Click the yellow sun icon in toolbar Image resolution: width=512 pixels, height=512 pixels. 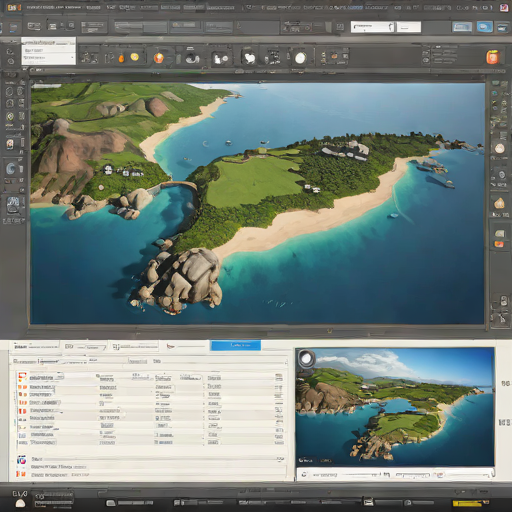tap(135, 57)
